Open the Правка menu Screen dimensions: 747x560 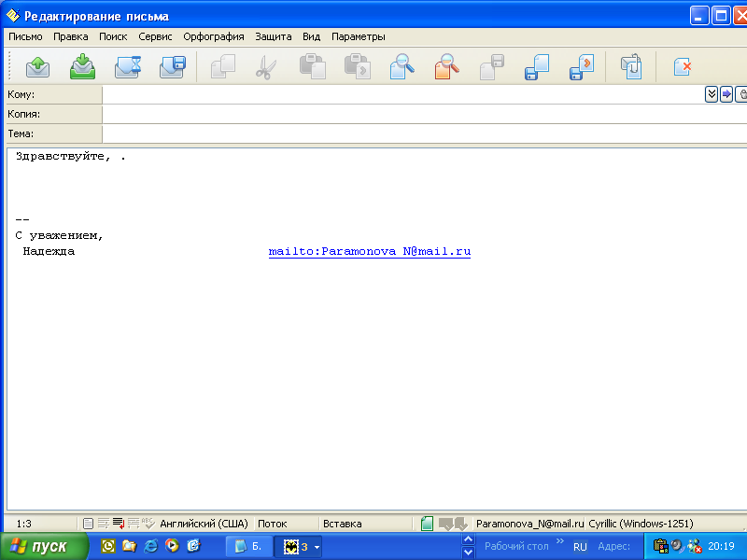pos(71,36)
